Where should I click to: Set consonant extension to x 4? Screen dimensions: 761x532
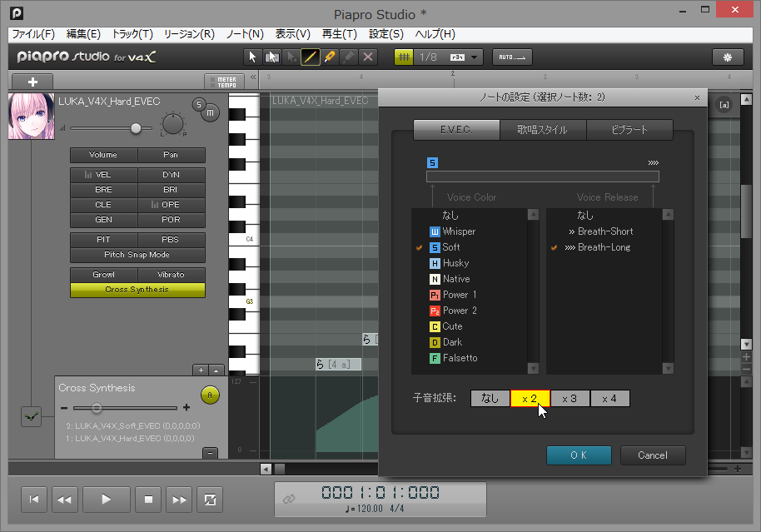tap(609, 399)
